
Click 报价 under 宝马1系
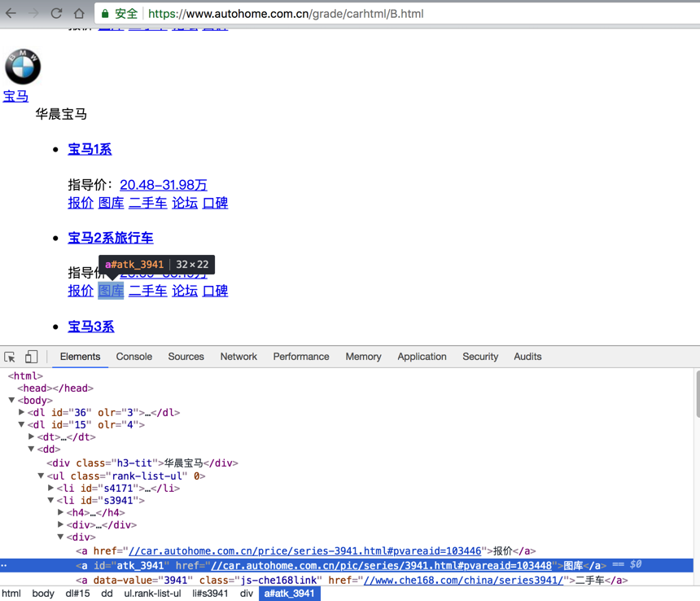[81, 203]
